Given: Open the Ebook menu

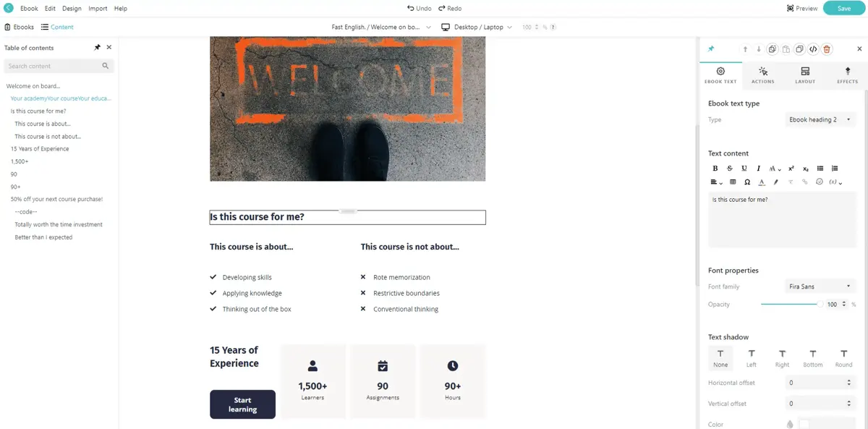Looking at the screenshot, I should tap(29, 9).
